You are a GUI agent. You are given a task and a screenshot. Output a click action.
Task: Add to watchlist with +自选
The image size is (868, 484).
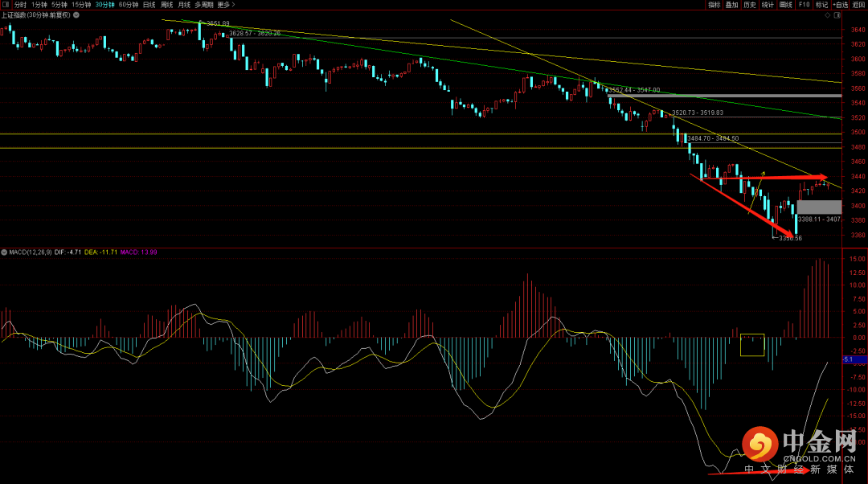pos(840,5)
